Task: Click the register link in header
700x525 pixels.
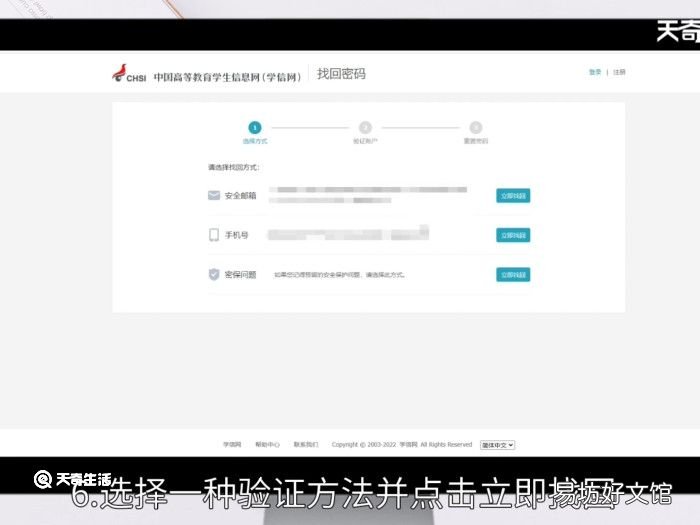Action: tap(619, 72)
